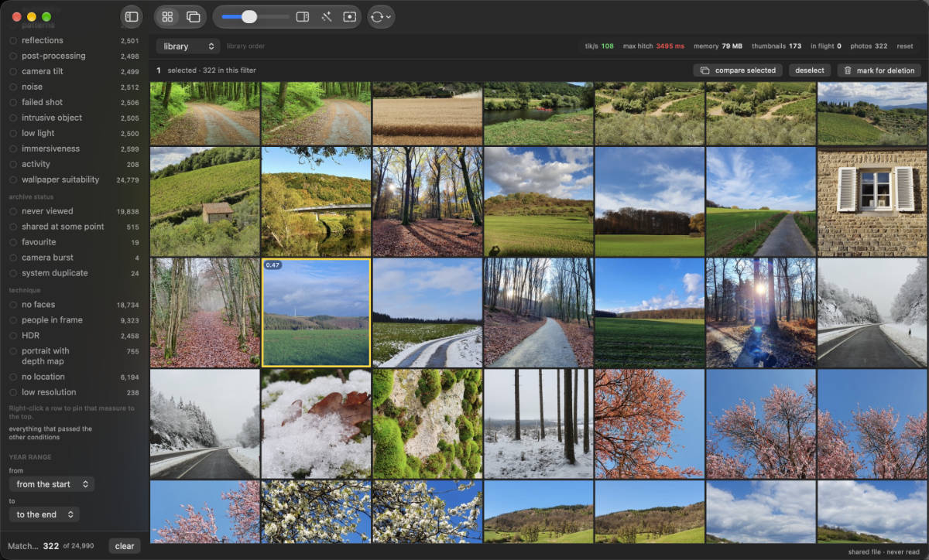Select the system duplicate filter
The height and width of the screenshot is (560, 929).
point(74,273)
